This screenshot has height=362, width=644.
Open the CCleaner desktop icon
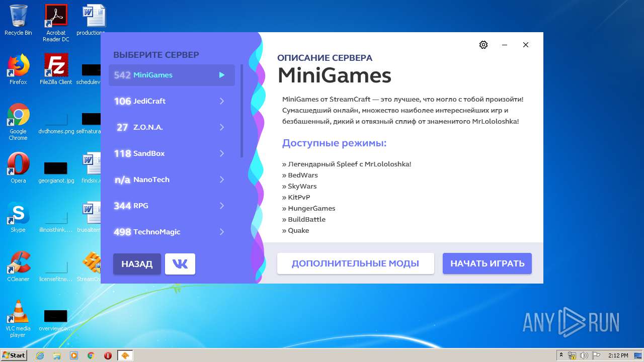[18, 266]
